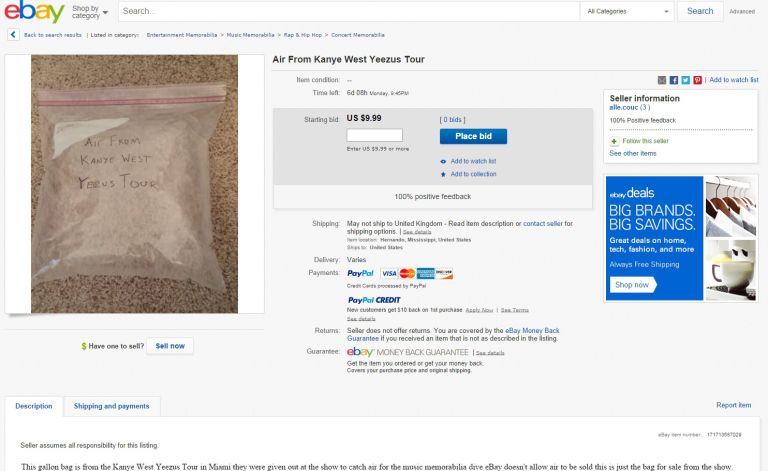Click the blue Search button
768x471 pixels.
699,11
